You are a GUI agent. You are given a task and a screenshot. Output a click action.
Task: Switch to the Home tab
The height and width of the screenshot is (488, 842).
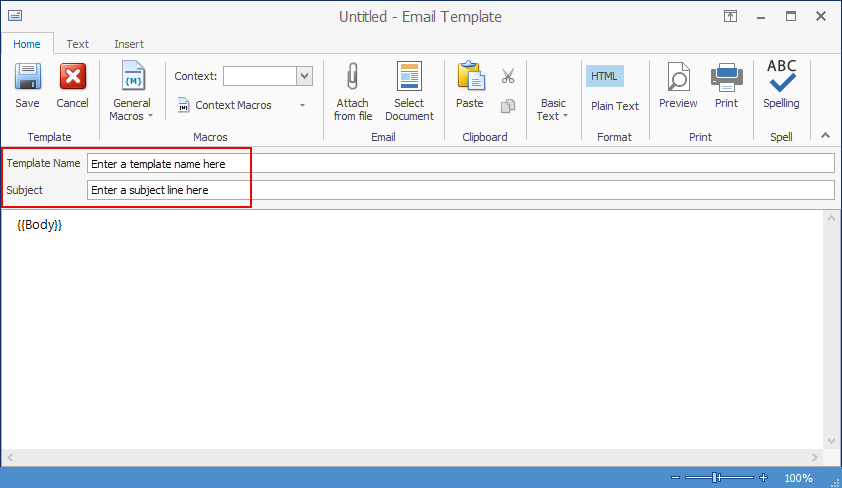pos(27,44)
